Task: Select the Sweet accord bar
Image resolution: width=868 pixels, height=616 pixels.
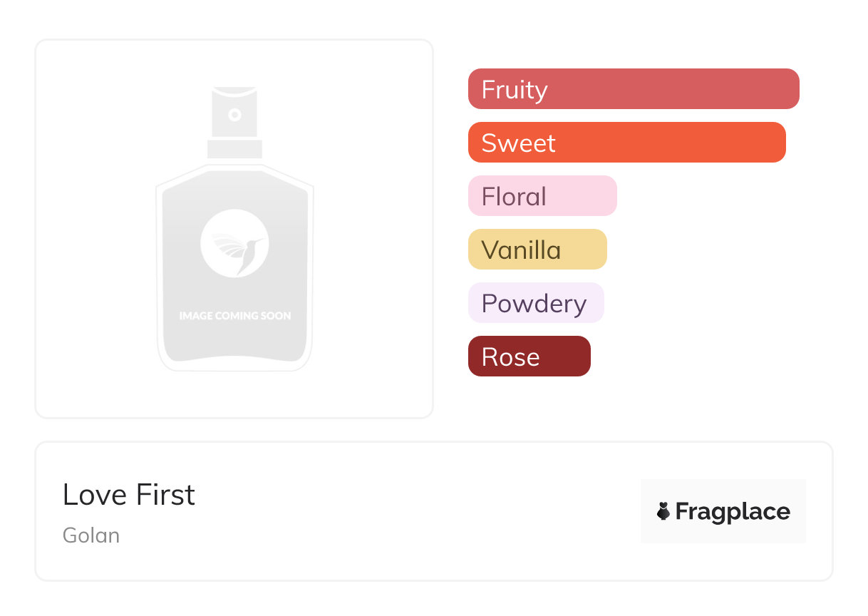Action: point(626,143)
